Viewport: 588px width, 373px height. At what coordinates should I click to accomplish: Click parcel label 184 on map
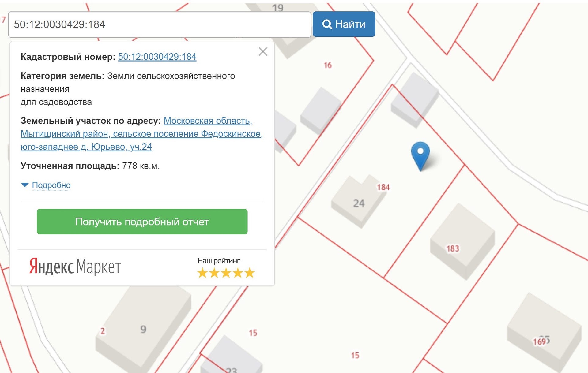coord(383,187)
